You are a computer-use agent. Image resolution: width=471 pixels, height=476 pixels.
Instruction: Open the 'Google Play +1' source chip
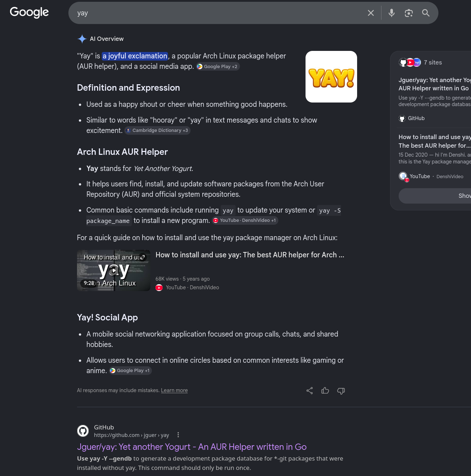130,371
